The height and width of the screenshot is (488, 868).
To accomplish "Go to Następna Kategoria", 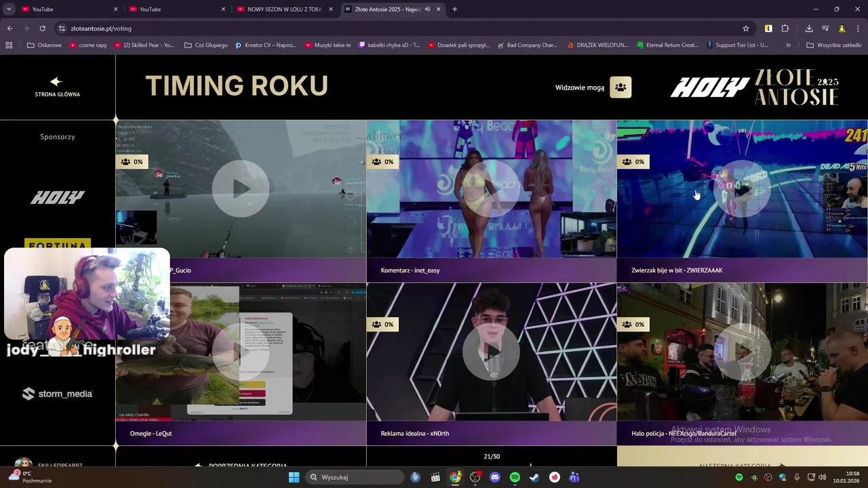I will pos(742,466).
